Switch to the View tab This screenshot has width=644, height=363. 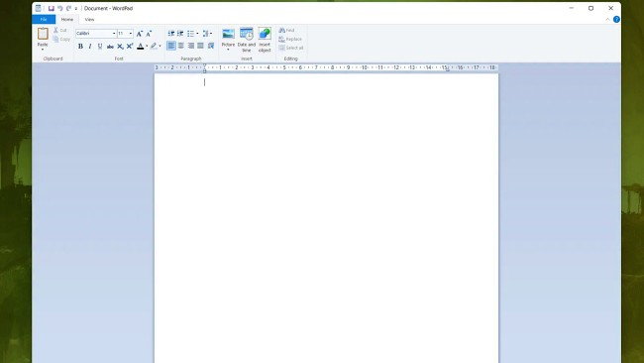click(x=89, y=19)
